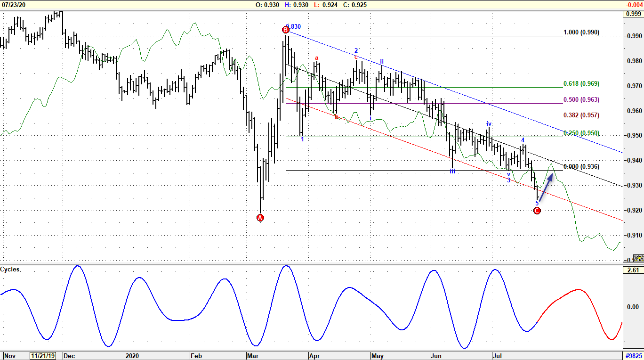Screen dimensions: 644x360
Task: Click the Jun label on the date axis
Action: [x=436, y=356]
